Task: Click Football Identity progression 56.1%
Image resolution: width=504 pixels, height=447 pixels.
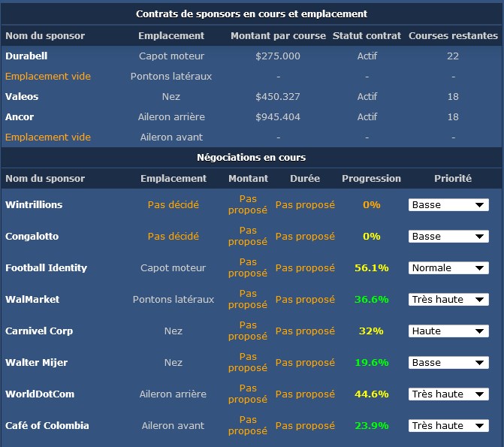Action: 372,268
